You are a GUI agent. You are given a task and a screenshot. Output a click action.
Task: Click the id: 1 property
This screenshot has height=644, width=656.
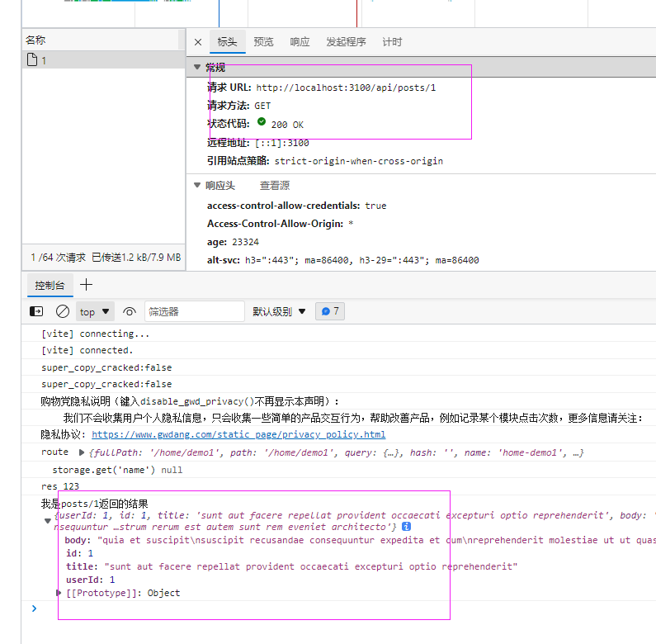(79, 553)
